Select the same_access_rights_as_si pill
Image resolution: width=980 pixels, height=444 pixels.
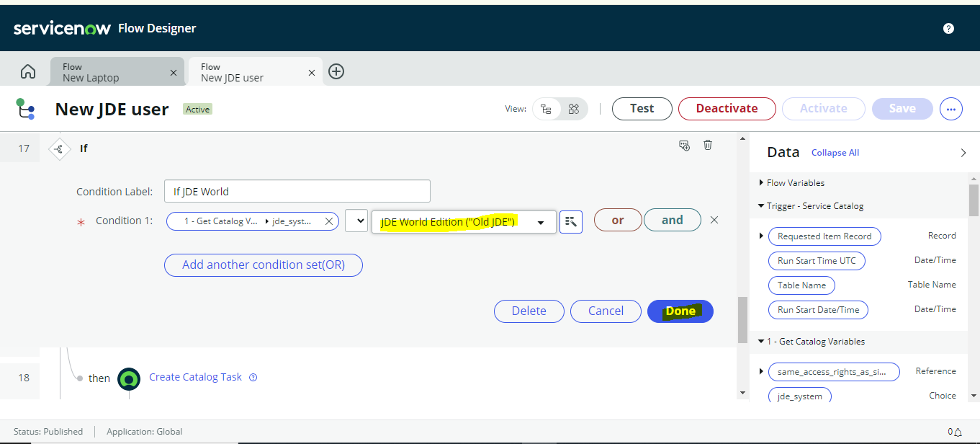834,372
